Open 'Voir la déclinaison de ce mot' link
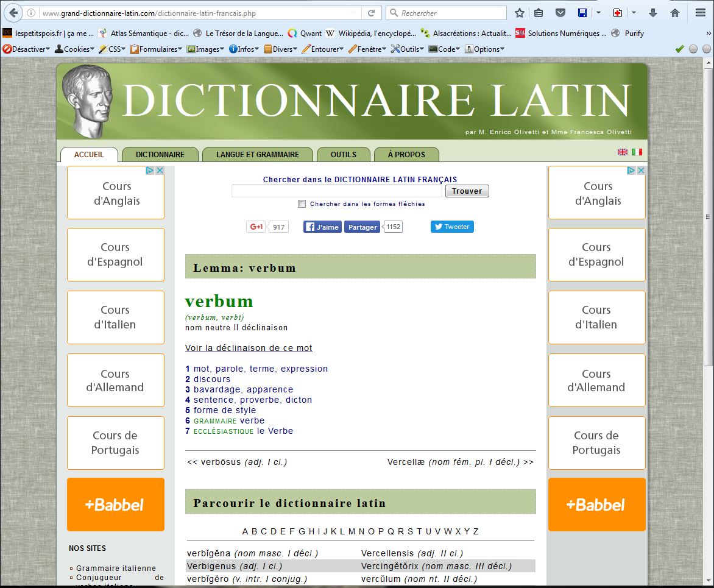Screen dimensions: 714x588 pos(249,348)
